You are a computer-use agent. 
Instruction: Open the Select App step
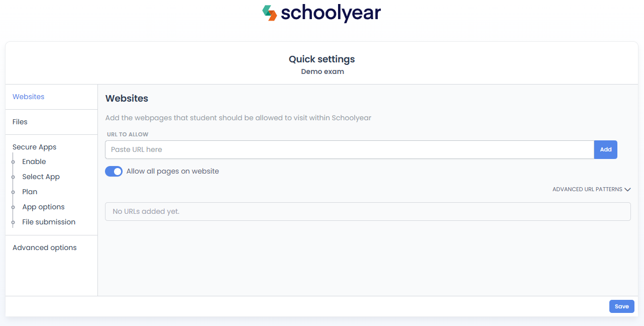click(x=41, y=177)
